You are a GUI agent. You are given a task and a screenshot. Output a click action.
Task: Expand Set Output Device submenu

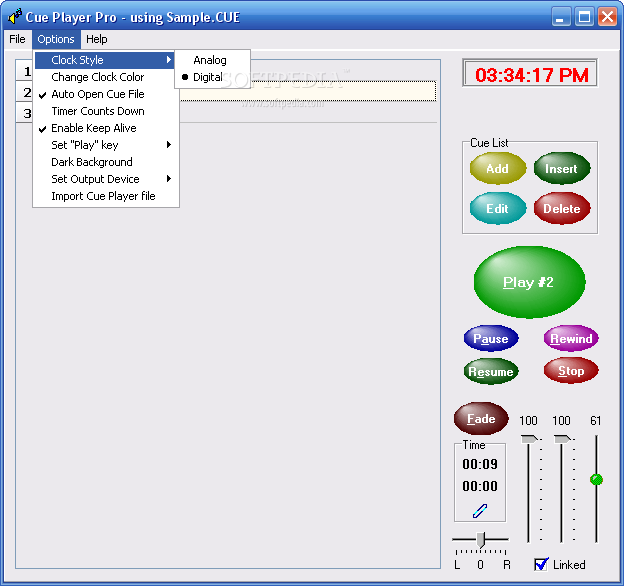click(x=105, y=179)
